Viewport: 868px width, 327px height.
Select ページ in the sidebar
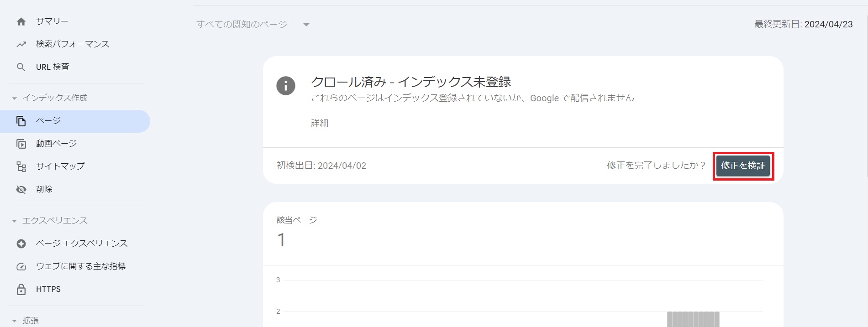[x=75, y=121]
